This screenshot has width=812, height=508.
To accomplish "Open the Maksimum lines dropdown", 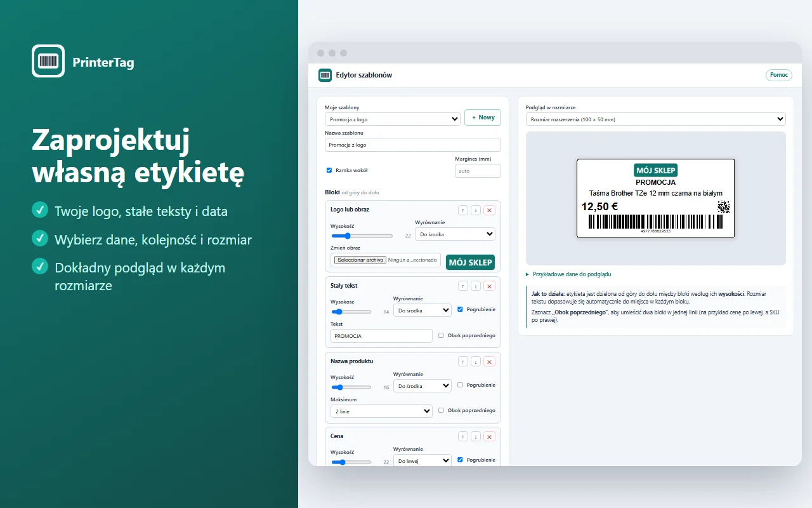I will tap(381, 411).
